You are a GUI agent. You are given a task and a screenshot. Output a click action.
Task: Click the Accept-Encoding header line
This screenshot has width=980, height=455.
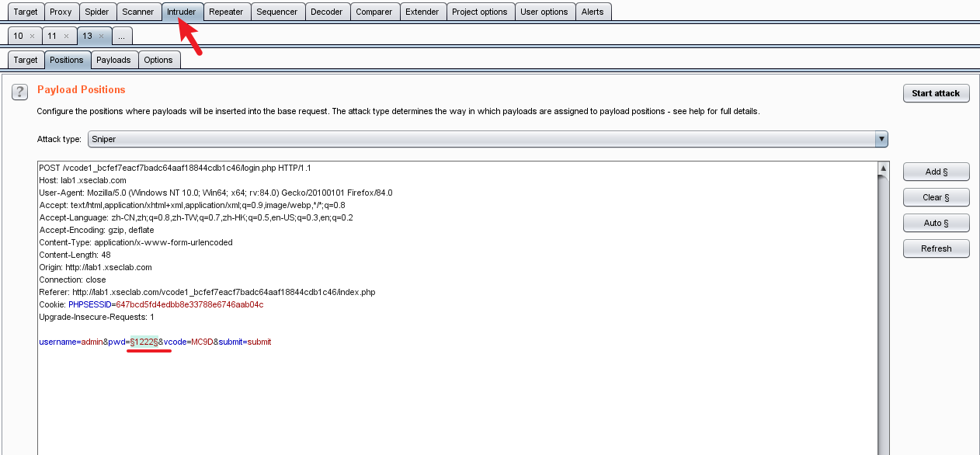[96, 230]
